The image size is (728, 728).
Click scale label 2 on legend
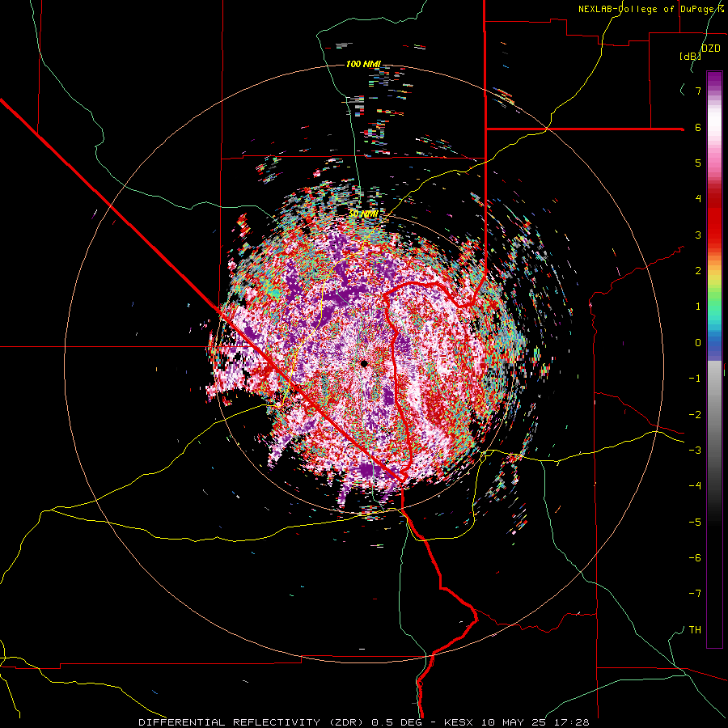(x=698, y=271)
